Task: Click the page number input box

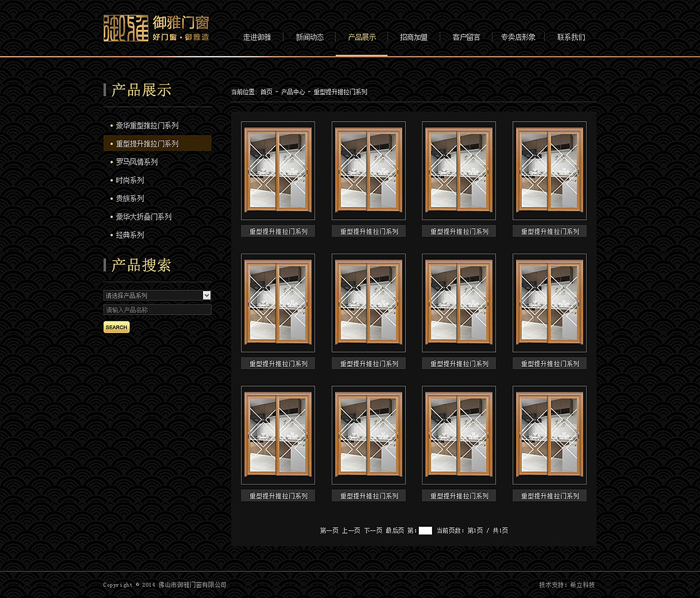Action: [x=425, y=530]
